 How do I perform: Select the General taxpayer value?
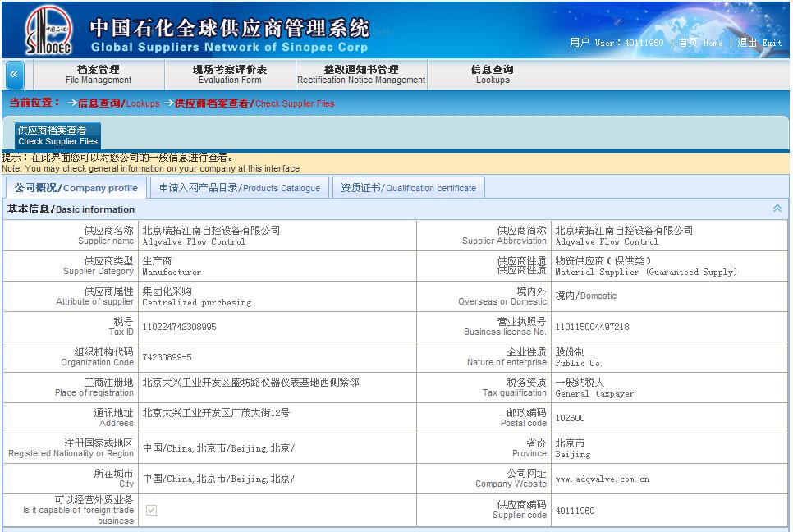pyautogui.click(x=594, y=388)
